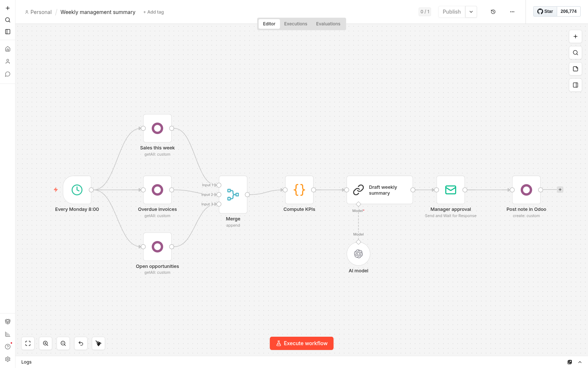Open the help icon in sidebar
The image size is (588, 368).
pos(8,347)
